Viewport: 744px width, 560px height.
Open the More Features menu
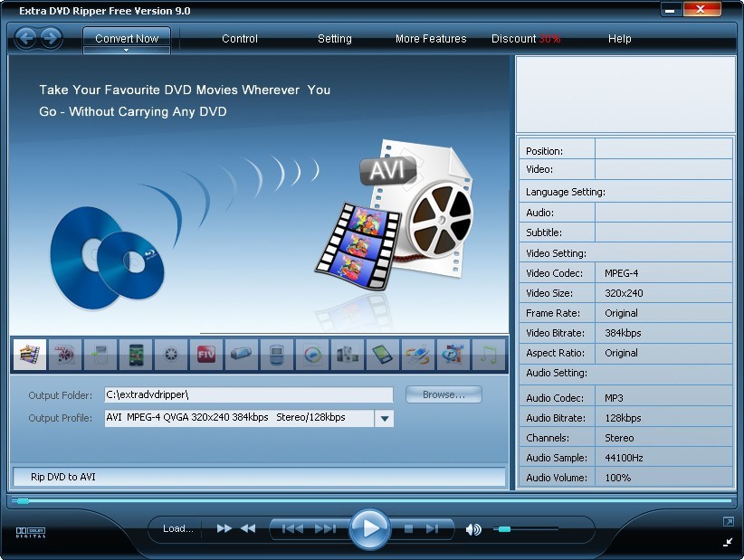click(x=431, y=38)
